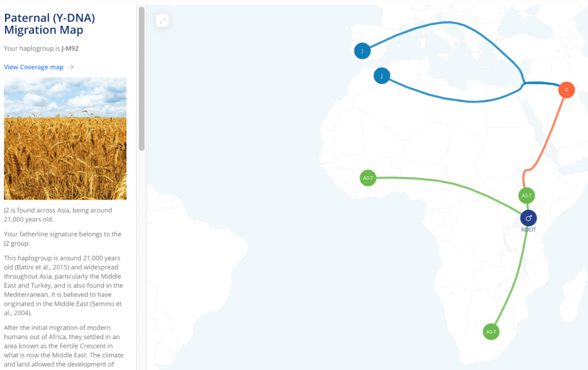Select the A0-T marker in West Africa
This screenshot has width=588, height=370.
click(367, 178)
